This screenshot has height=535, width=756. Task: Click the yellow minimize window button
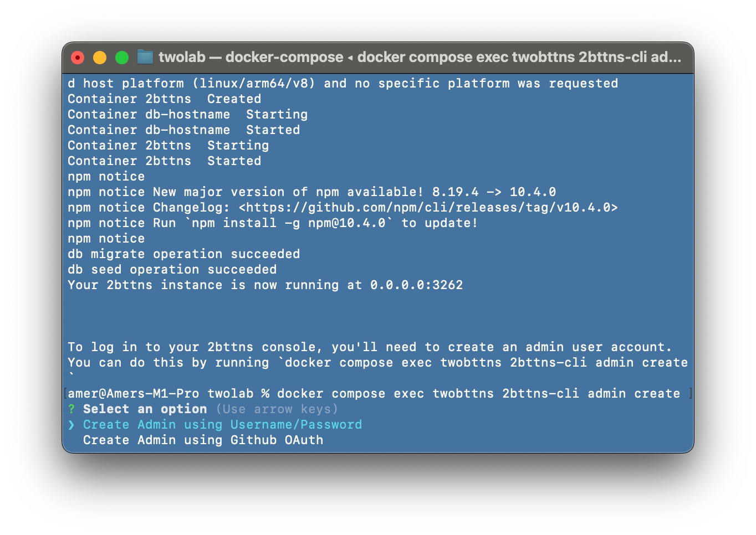(x=100, y=58)
